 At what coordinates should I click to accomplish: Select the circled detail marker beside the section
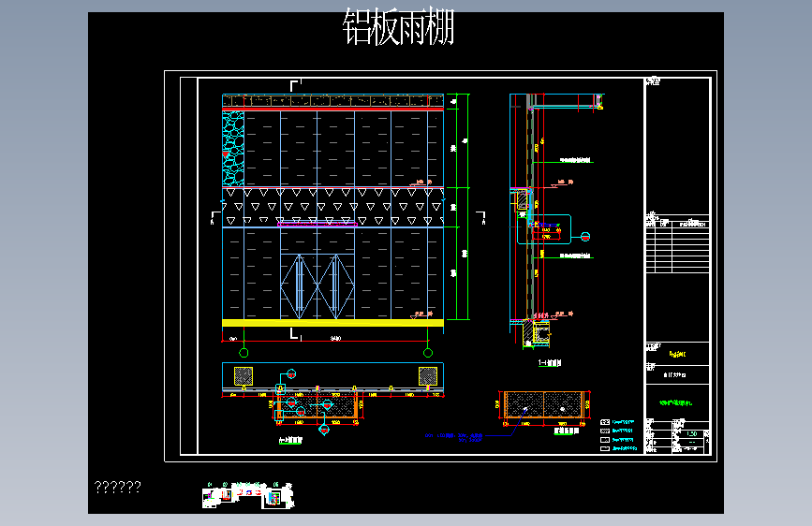[x=585, y=237]
